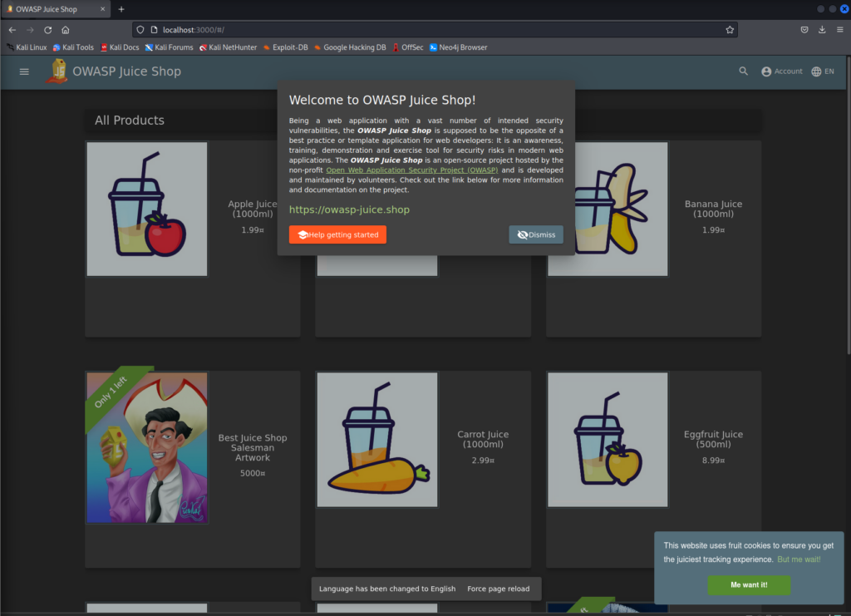Open Best Juice Shop Salesman Artwork image
Image resolution: width=851 pixels, height=616 pixels.
pyautogui.click(x=147, y=447)
